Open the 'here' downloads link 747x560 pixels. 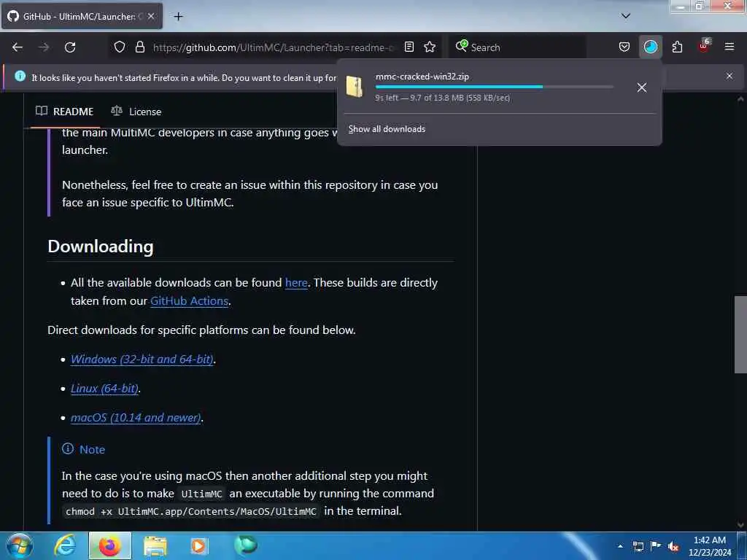pos(296,282)
